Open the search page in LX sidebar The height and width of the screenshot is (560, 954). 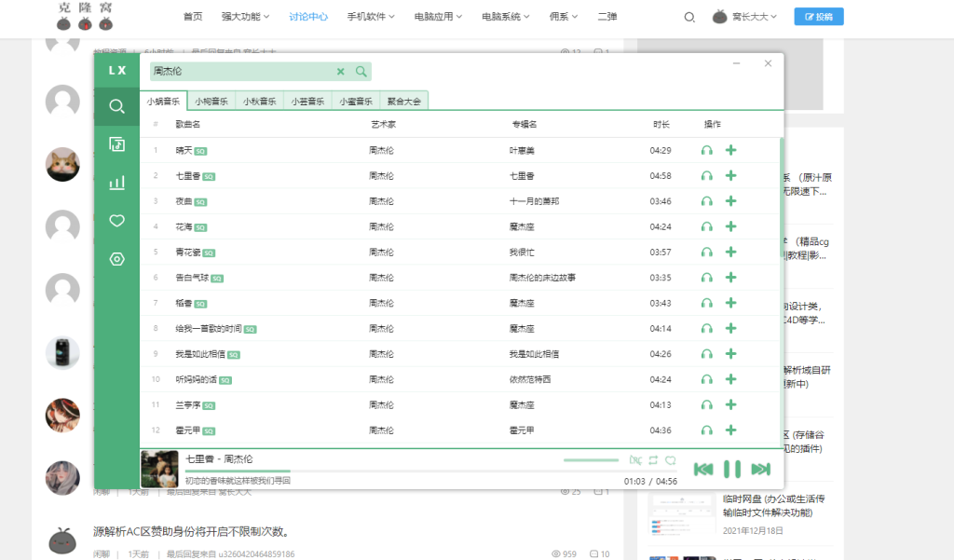(116, 106)
